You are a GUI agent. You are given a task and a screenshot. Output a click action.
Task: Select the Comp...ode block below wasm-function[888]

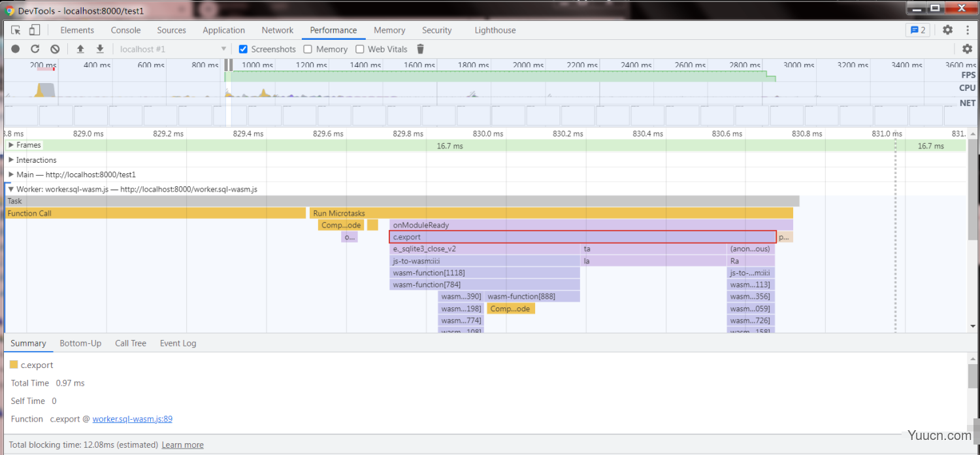tap(511, 309)
